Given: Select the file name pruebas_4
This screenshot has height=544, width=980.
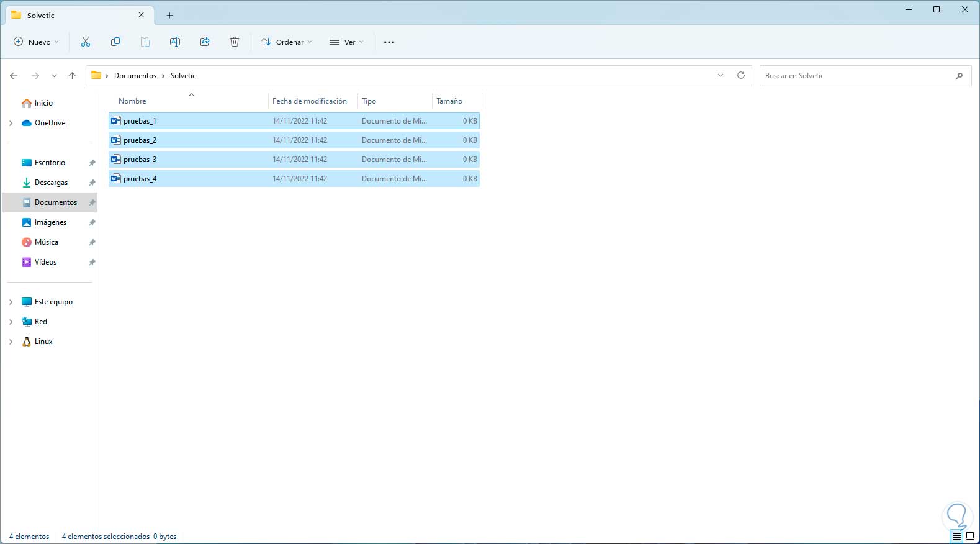Looking at the screenshot, I should (x=140, y=179).
